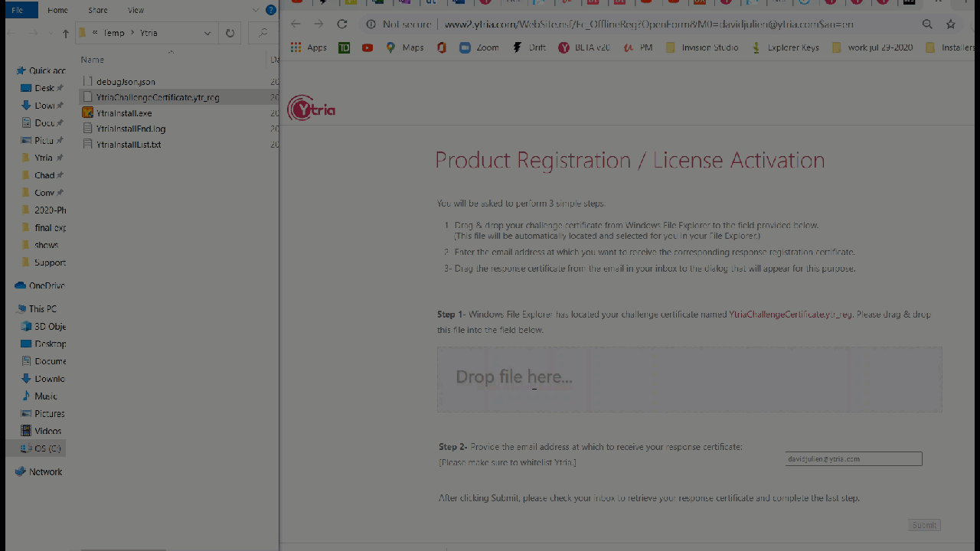Select YtriaChallengeCertificate.ytr_reg file
980x551 pixels.
(158, 97)
